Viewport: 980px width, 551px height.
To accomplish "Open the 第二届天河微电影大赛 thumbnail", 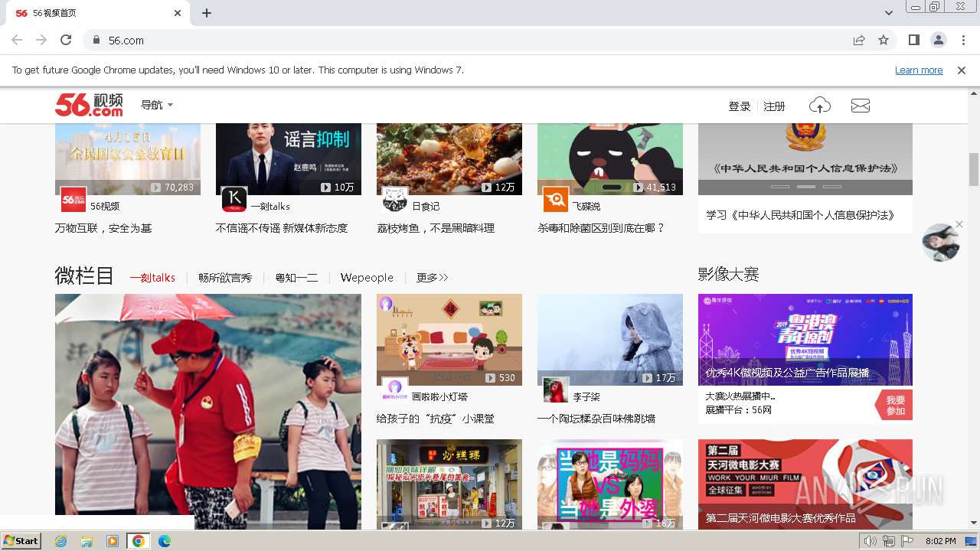I will (805, 484).
